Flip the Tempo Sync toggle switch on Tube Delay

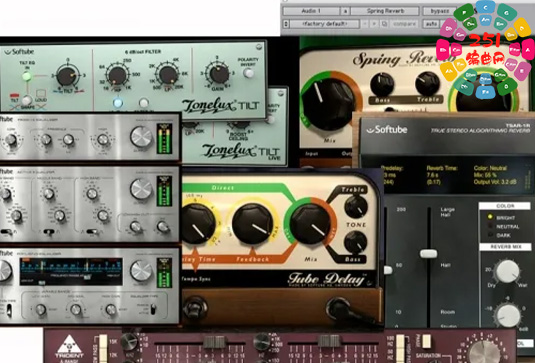tap(195, 308)
